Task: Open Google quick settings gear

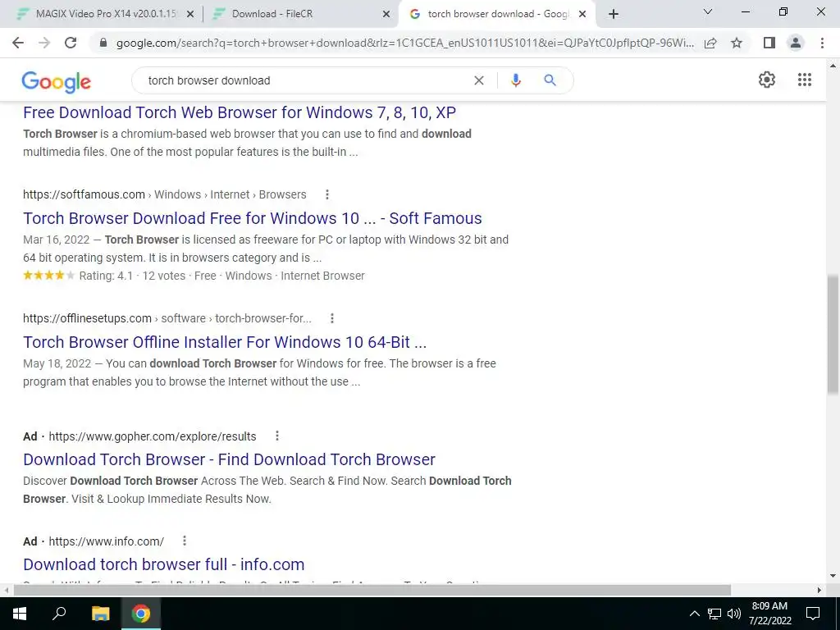Action: pos(767,80)
